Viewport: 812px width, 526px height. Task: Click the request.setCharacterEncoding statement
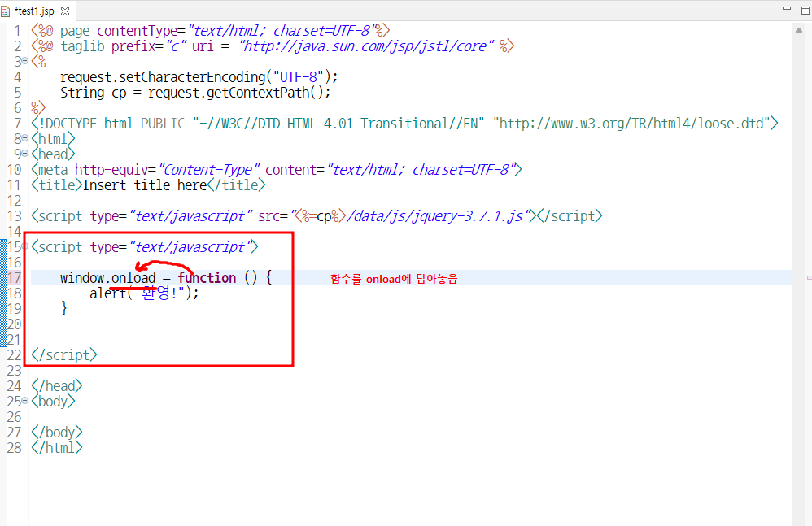pos(199,77)
